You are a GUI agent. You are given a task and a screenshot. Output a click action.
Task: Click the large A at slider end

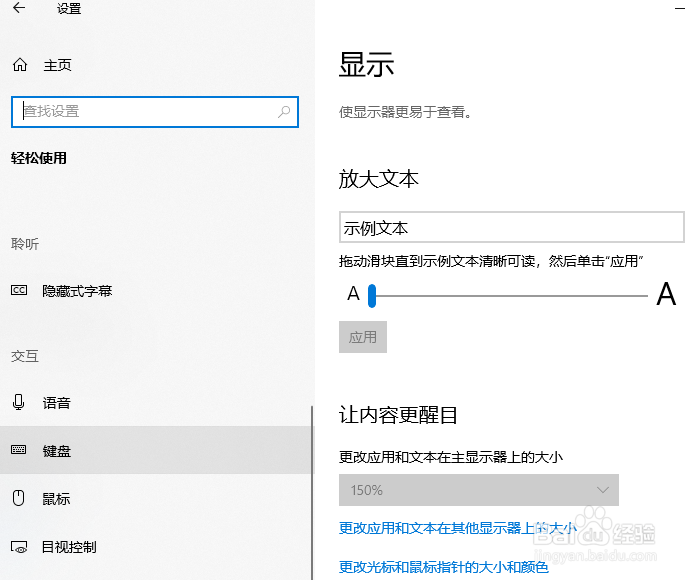(x=666, y=294)
